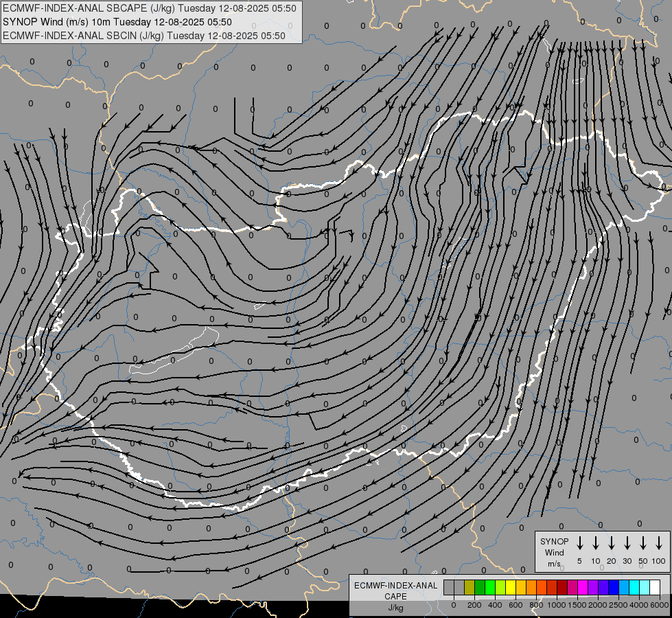Click the '6000' CAPE scale value
Image resolution: width=672 pixels, height=618 pixels.
pyautogui.click(x=660, y=605)
